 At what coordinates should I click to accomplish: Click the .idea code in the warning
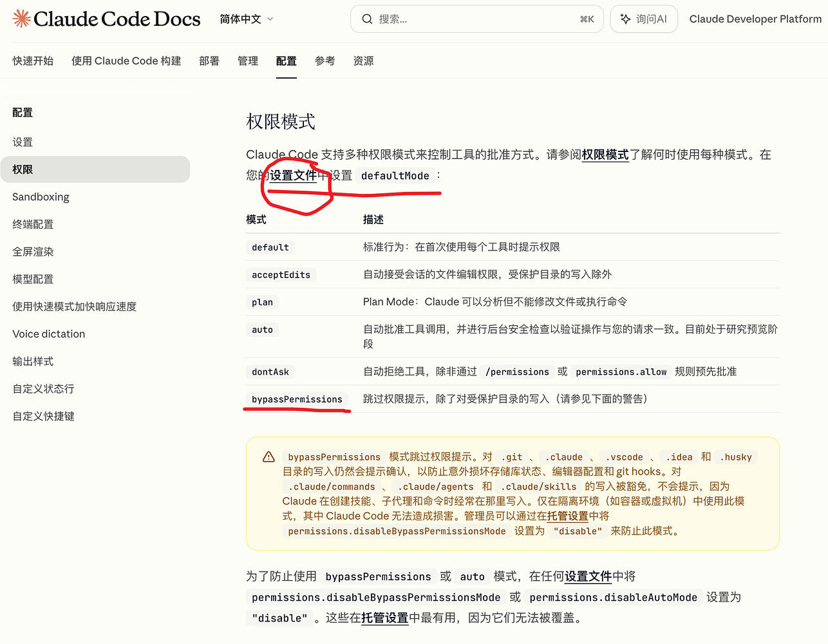(679, 457)
